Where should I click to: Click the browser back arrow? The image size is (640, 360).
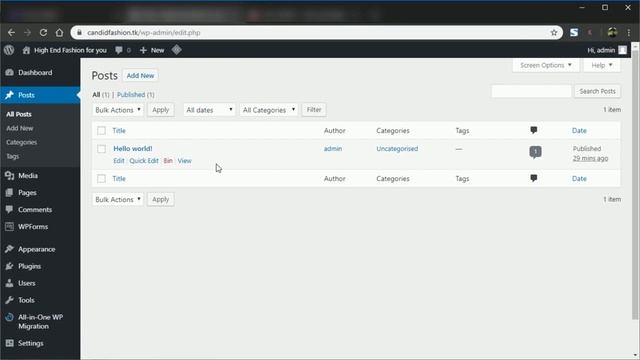[11, 33]
